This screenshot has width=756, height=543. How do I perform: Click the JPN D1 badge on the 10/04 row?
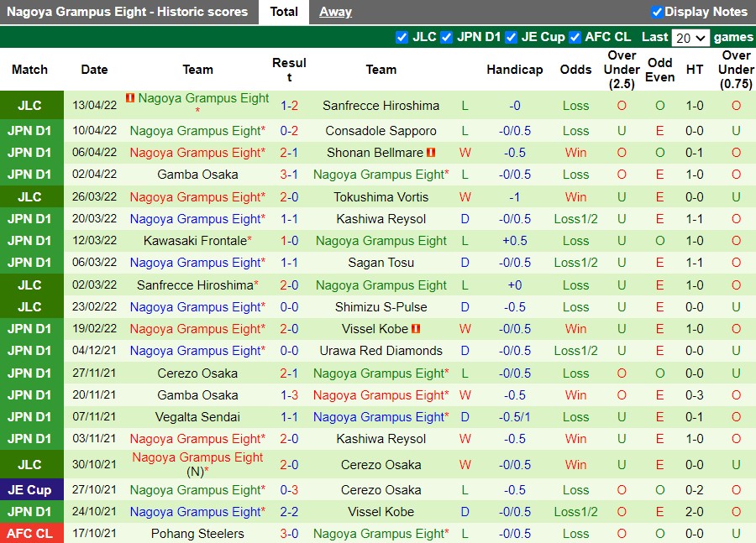[x=32, y=131]
